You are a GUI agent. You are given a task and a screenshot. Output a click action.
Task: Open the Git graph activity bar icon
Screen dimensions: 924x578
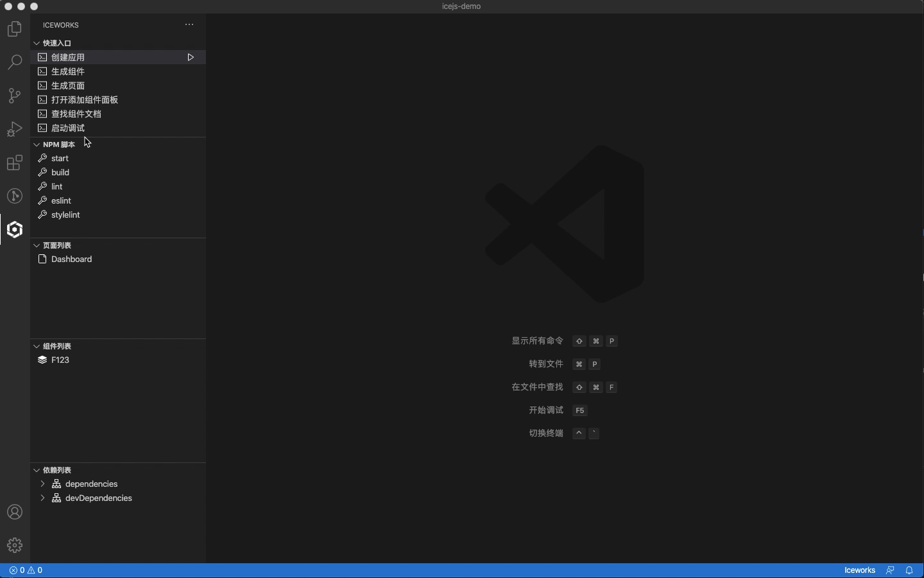click(x=15, y=196)
